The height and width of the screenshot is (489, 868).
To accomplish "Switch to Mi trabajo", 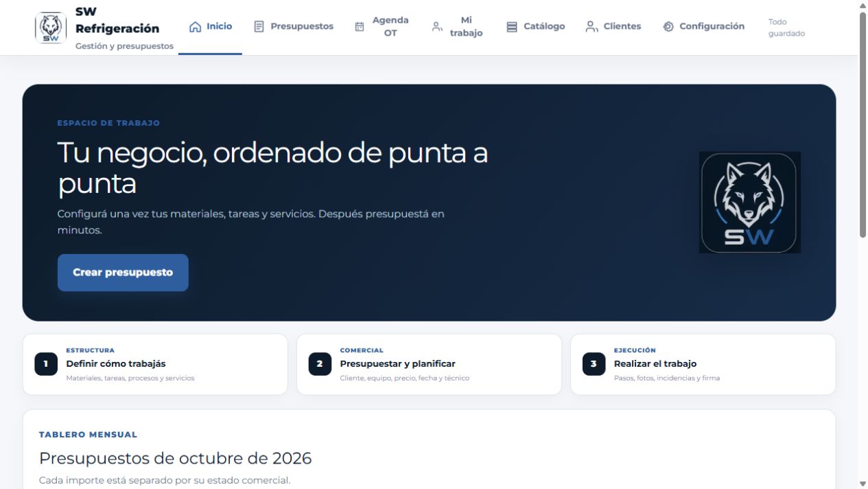I will click(458, 27).
